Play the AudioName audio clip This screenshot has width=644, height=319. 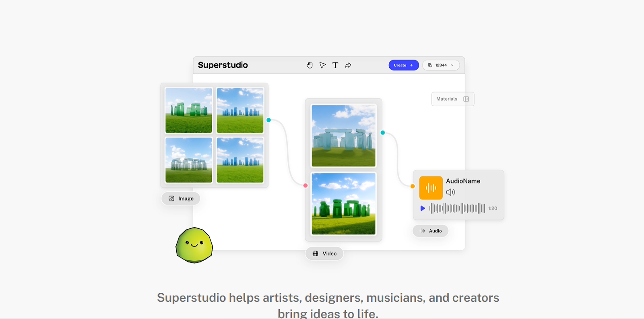(423, 208)
